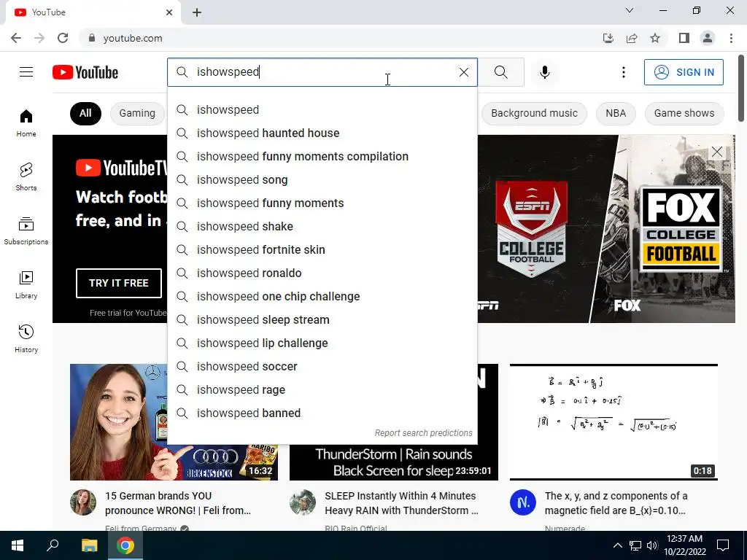Toggle Chrome side panel

pos(684,38)
